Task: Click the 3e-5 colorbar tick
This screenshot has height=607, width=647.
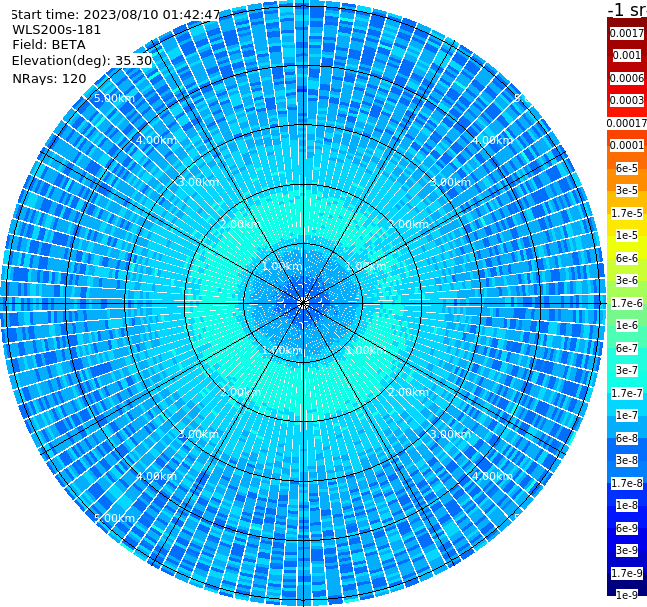Action: click(627, 190)
